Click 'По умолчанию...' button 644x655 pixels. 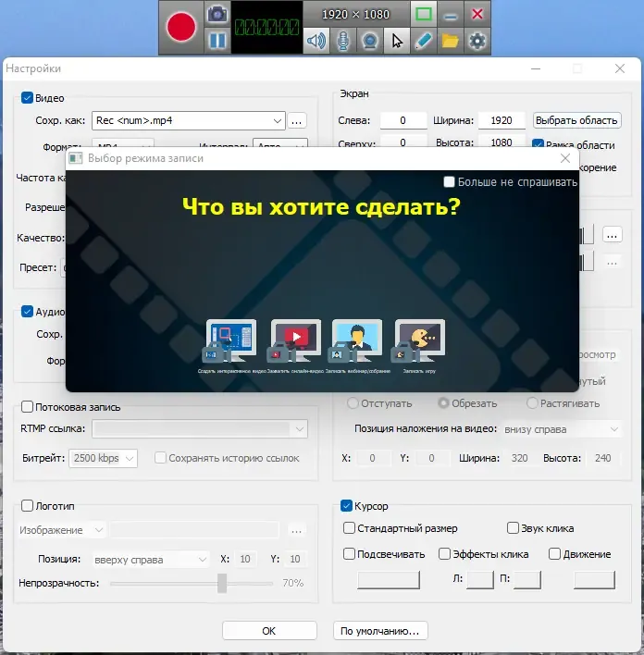coord(380,630)
